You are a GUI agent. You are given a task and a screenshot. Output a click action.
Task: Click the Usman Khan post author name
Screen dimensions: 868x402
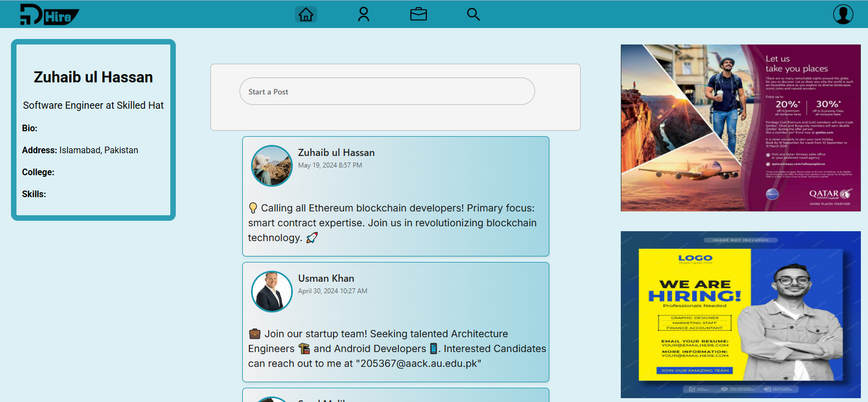click(x=326, y=278)
